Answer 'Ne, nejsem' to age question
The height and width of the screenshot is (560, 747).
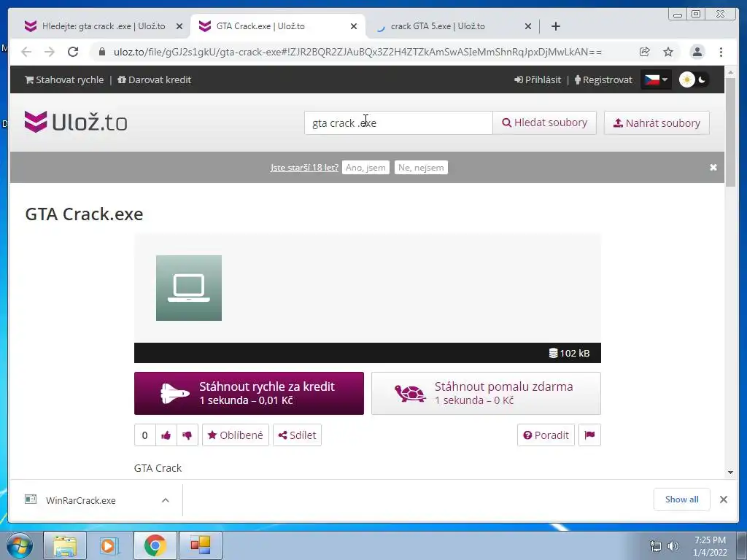(x=421, y=168)
